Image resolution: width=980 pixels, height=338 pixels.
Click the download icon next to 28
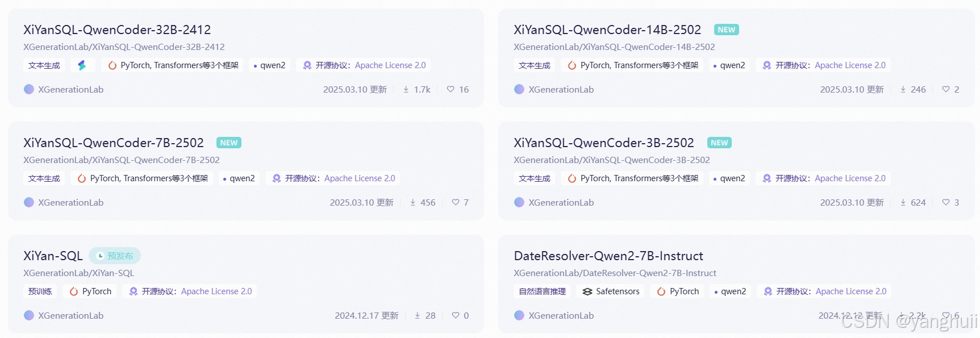[418, 315]
